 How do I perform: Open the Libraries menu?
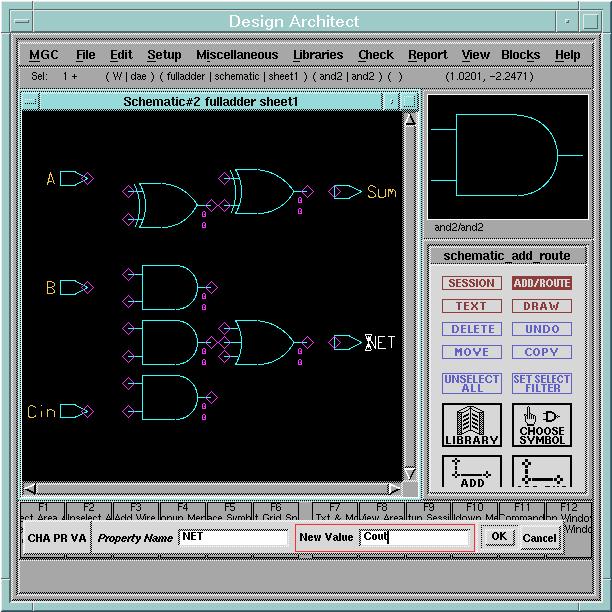pyautogui.click(x=318, y=55)
